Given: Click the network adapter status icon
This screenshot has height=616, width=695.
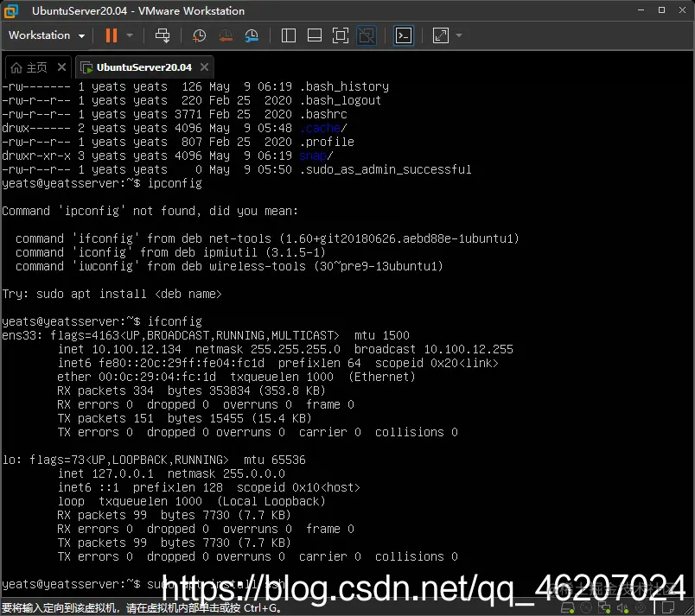Looking at the screenshot, I should pos(604,608).
